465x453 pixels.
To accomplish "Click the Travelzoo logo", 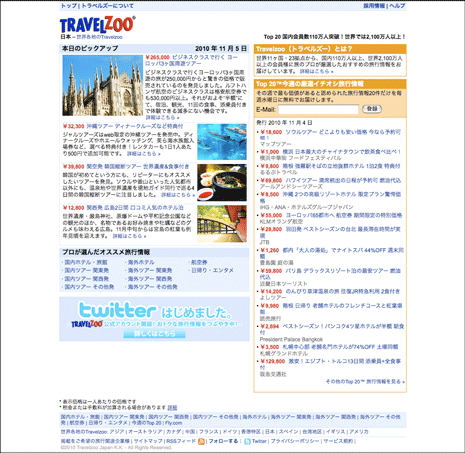I will [x=98, y=25].
